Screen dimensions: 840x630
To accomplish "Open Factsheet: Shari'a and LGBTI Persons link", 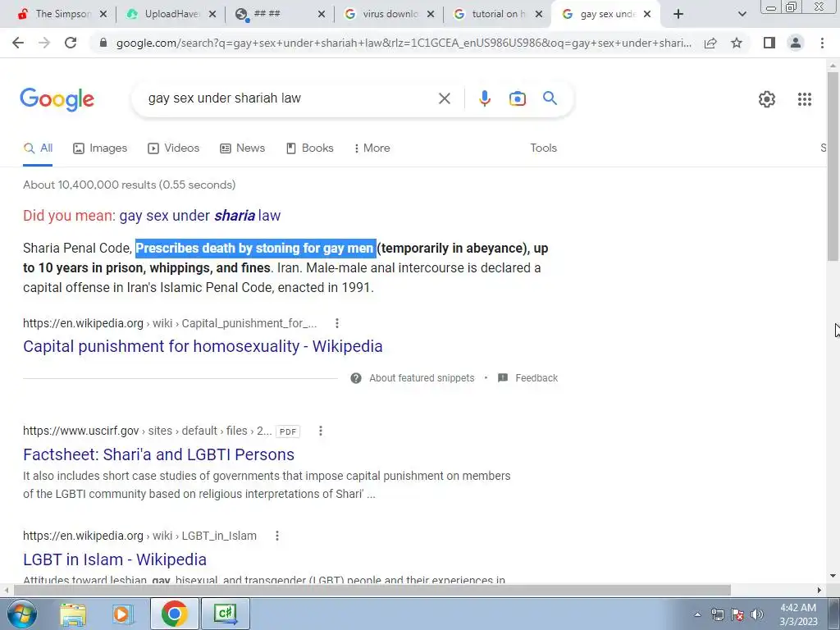I will click(158, 454).
